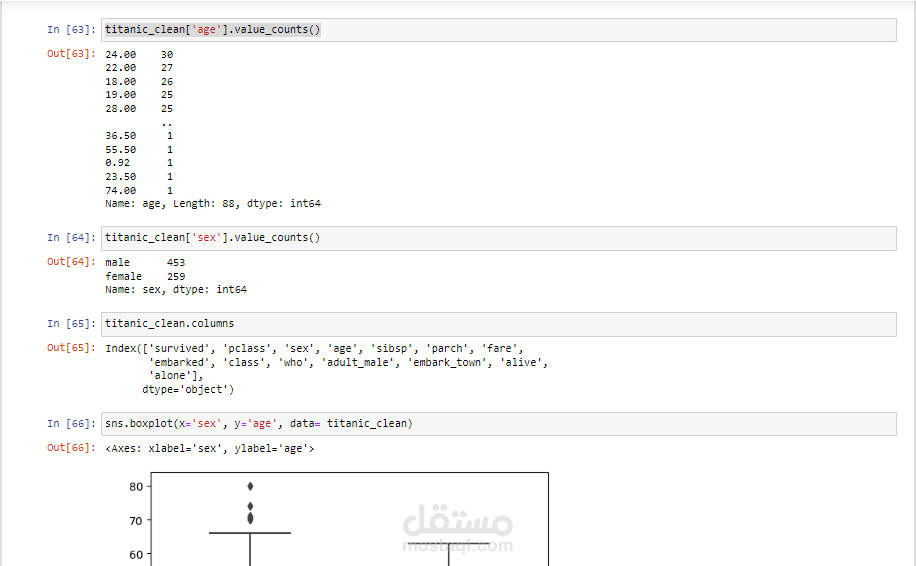Click the boxplot y-axis tick label 60

coord(136,554)
